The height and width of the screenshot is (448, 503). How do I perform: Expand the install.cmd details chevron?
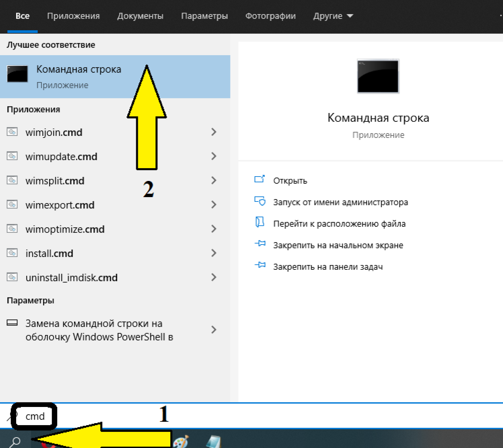(214, 253)
